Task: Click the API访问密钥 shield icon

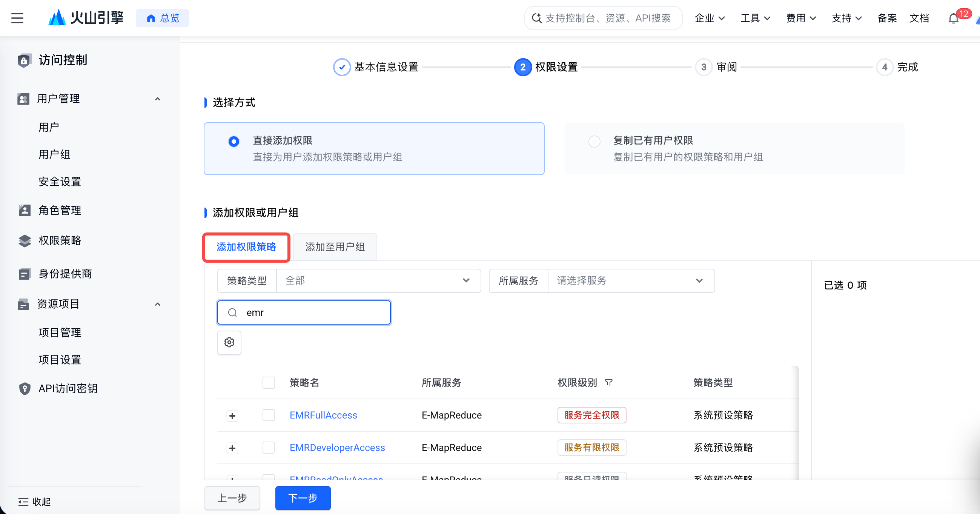Action: click(25, 388)
